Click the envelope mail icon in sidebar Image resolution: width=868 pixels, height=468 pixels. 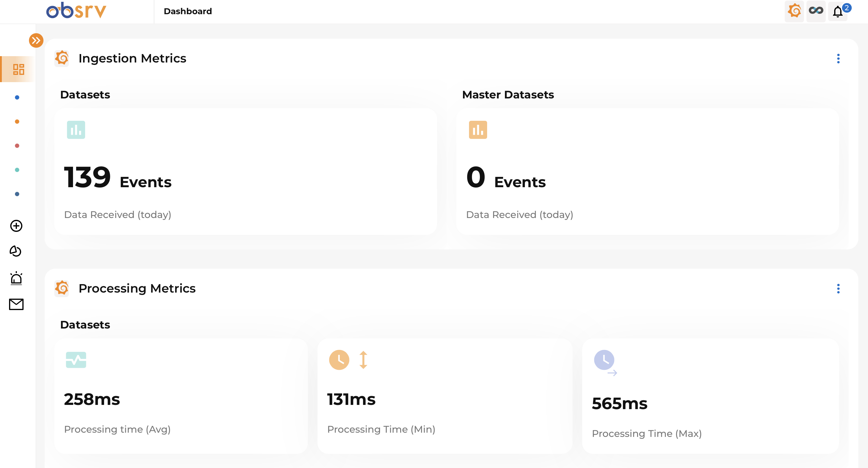[16, 304]
